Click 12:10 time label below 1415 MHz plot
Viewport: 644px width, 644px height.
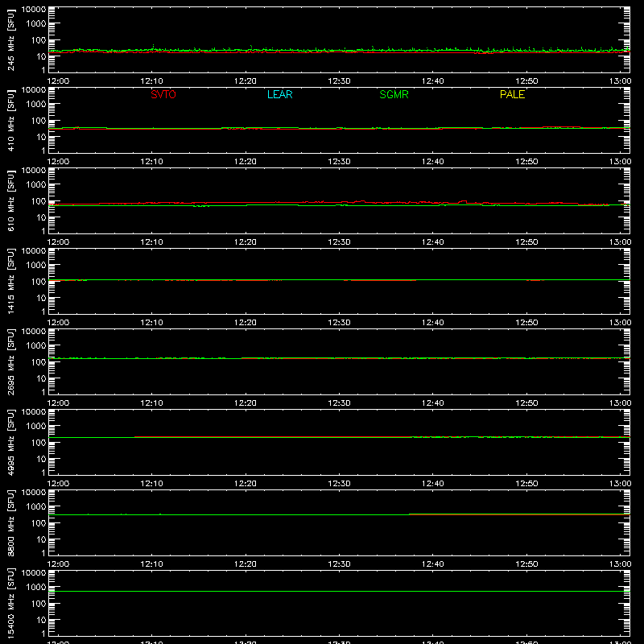[x=151, y=323]
